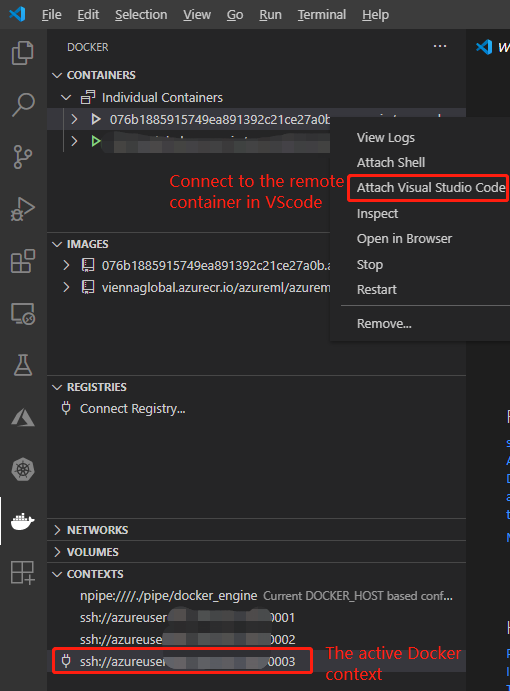Expand the NETWORKS section
This screenshot has width=510, height=691.
tap(57, 530)
